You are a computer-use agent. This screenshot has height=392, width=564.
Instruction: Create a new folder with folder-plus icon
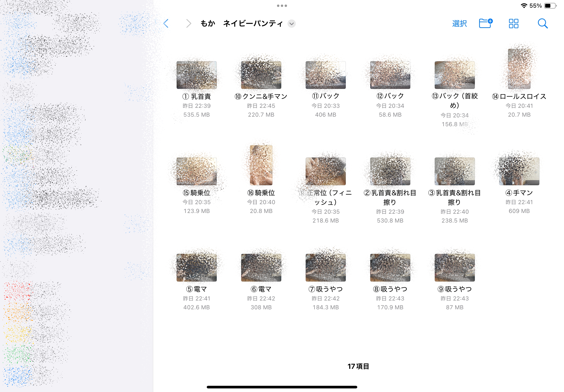tap(486, 23)
